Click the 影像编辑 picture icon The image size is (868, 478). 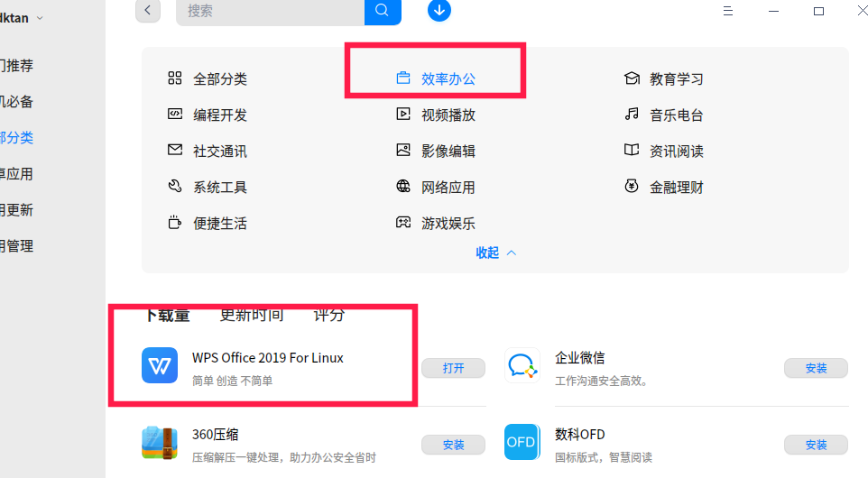(403, 150)
